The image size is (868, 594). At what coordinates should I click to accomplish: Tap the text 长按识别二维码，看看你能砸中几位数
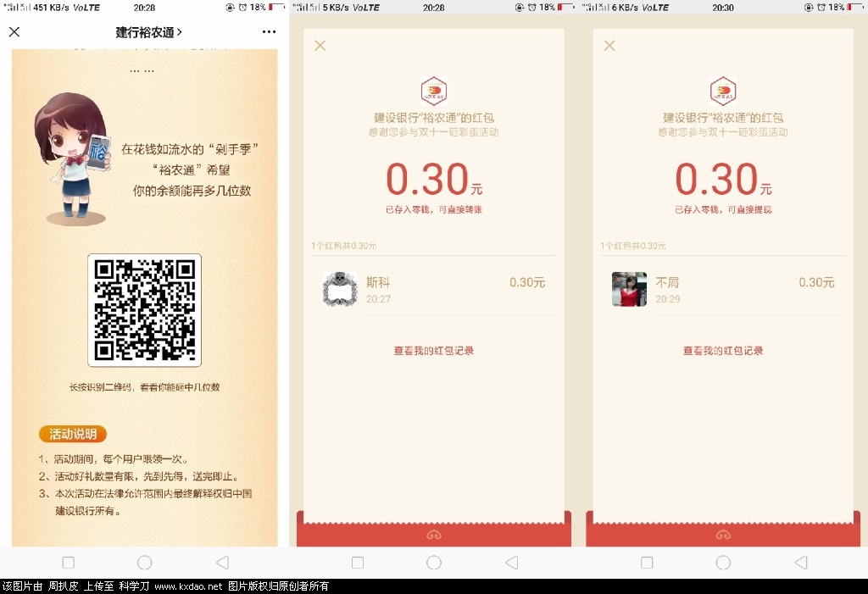[x=144, y=387]
